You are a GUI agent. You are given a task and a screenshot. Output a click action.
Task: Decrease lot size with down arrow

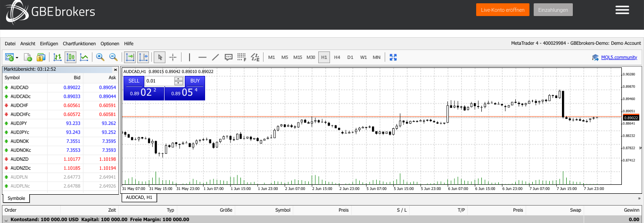click(x=179, y=83)
